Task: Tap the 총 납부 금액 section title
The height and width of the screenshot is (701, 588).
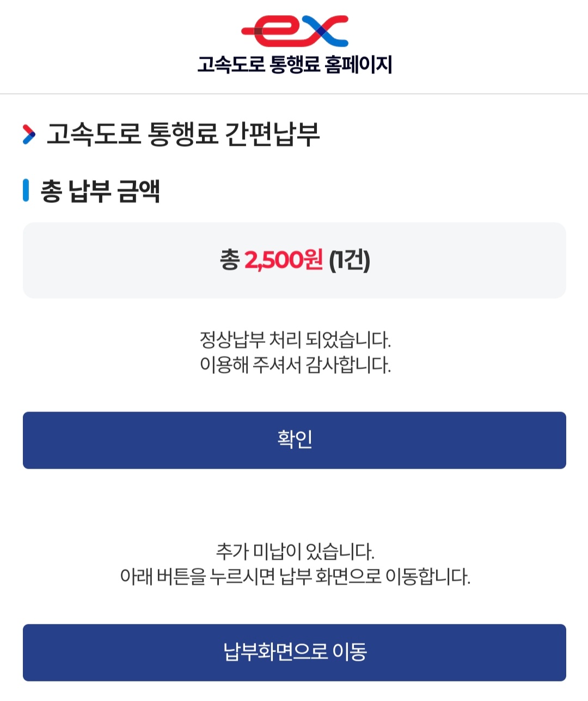Action: tap(100, 191)
